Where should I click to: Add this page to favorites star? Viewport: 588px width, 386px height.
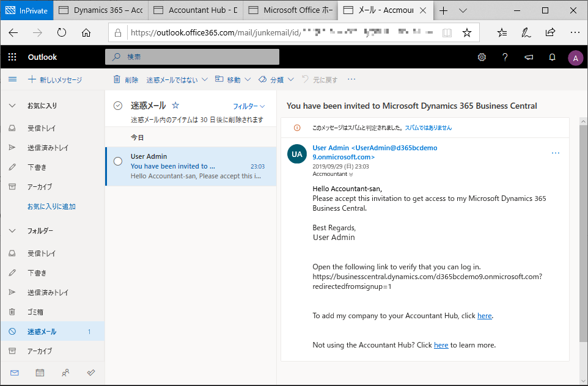click(467, 33)
